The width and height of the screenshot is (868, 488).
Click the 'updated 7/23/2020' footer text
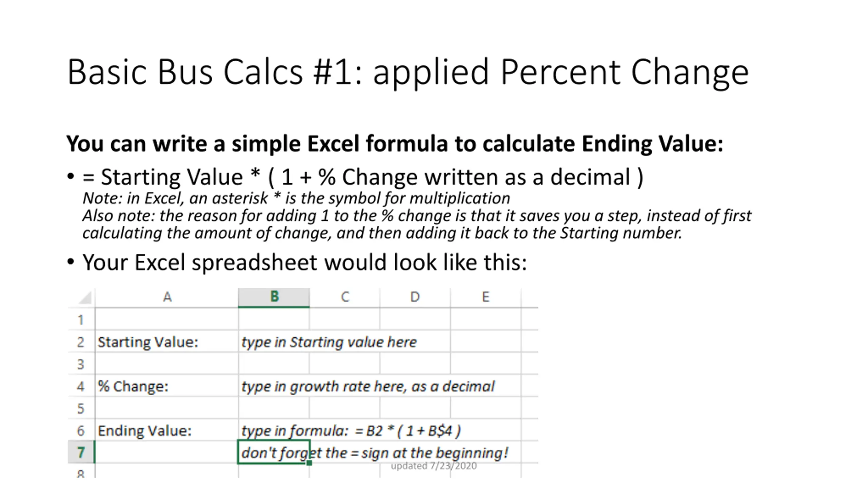coord(434,466)
